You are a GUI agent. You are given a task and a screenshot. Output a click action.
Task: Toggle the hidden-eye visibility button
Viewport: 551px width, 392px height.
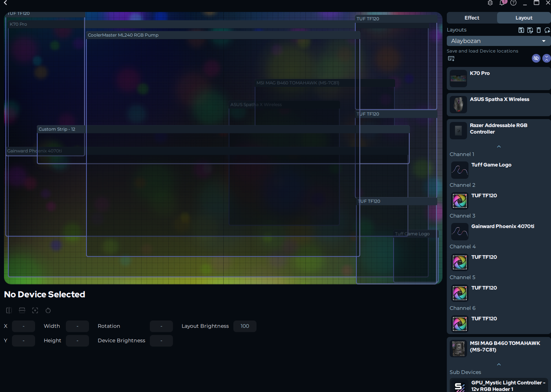pyautogui.click(x=536, y=58)
